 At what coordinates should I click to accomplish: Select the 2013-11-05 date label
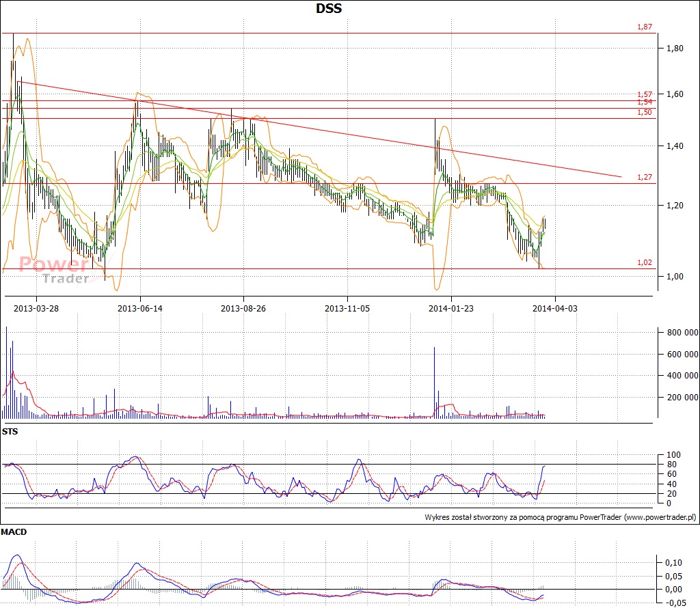coord(347,308)
